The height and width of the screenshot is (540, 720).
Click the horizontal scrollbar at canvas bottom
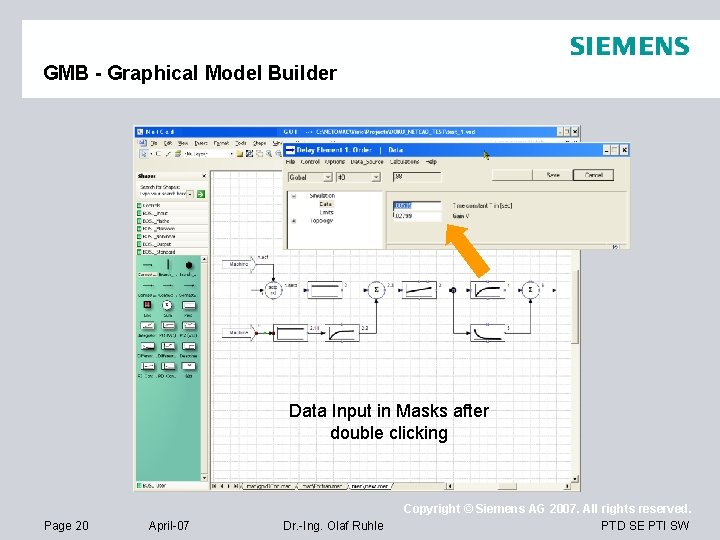coord(508,486)
